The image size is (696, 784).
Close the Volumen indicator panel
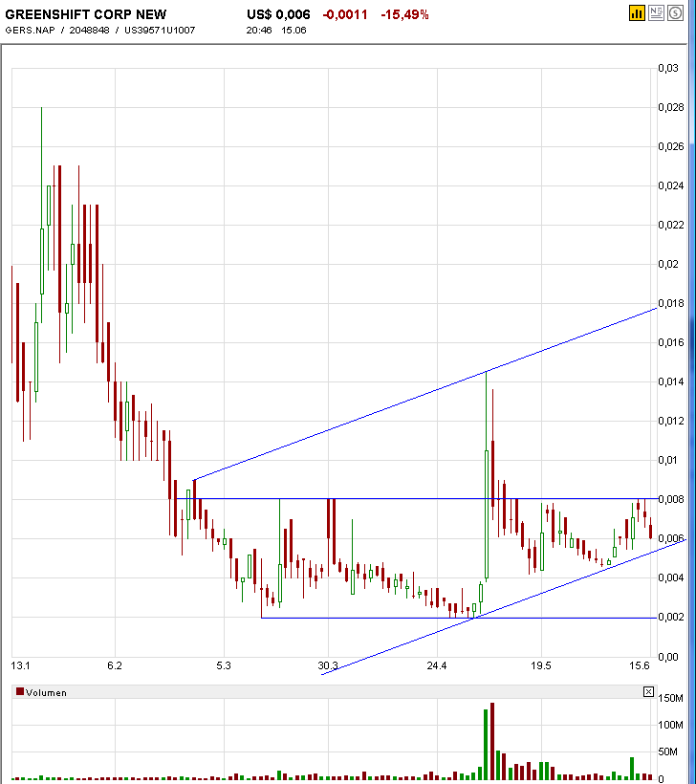(x=648, y=692)
